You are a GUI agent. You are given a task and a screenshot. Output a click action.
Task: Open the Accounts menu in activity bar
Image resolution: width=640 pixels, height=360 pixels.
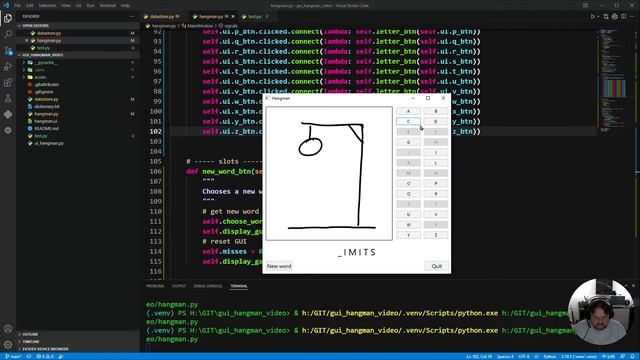point(8,329)
